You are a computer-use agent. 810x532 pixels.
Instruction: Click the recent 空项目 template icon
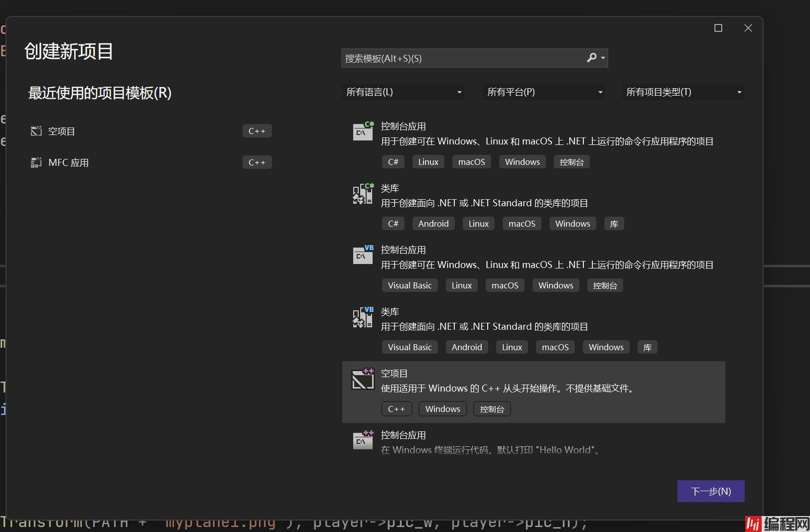coord(36,131)
